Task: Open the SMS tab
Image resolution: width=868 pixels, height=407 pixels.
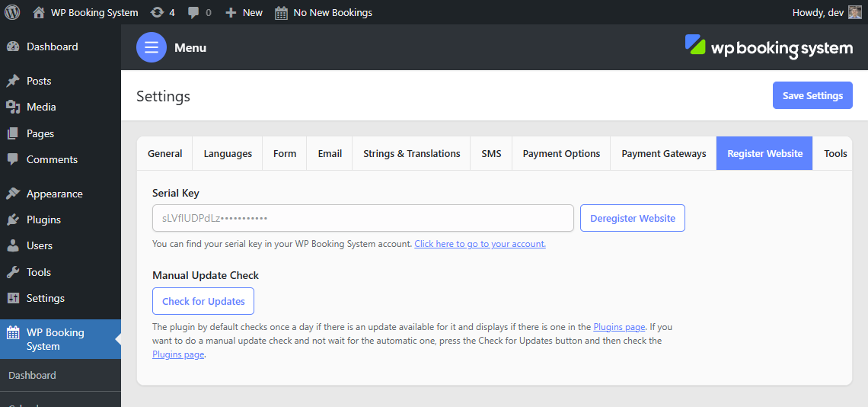Action: coord(491,154)
